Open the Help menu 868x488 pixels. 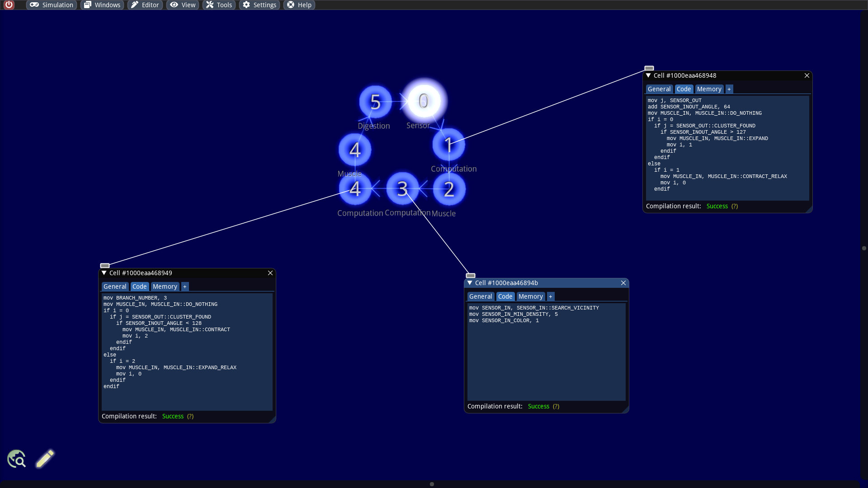tap(299, 5)
